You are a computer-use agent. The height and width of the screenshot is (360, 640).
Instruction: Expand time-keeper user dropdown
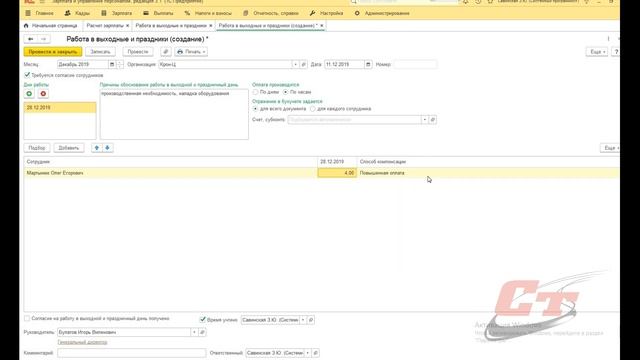(x=303, y=320)
